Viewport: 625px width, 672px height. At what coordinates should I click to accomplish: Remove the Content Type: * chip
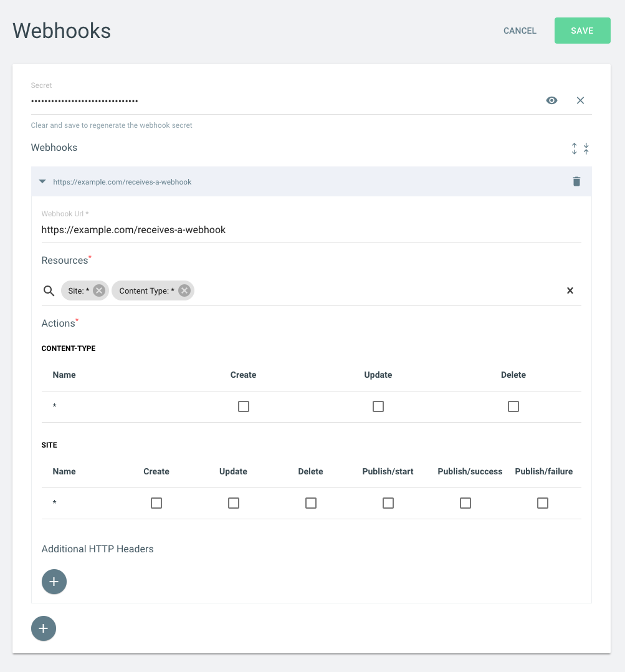pos(184,290)
